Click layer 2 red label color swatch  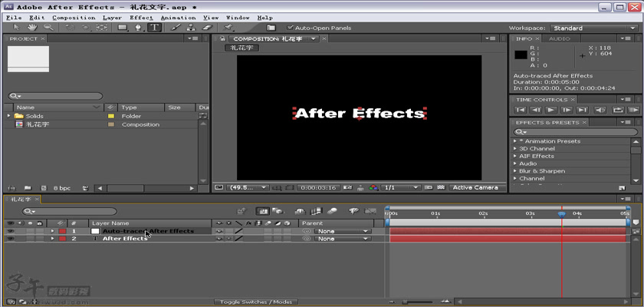[62, 239]
